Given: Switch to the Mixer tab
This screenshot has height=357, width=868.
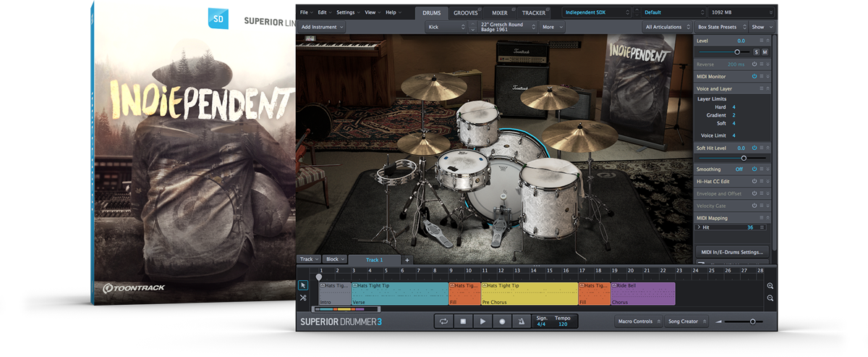Looking at the screenshot, I should tap(500, 13).
